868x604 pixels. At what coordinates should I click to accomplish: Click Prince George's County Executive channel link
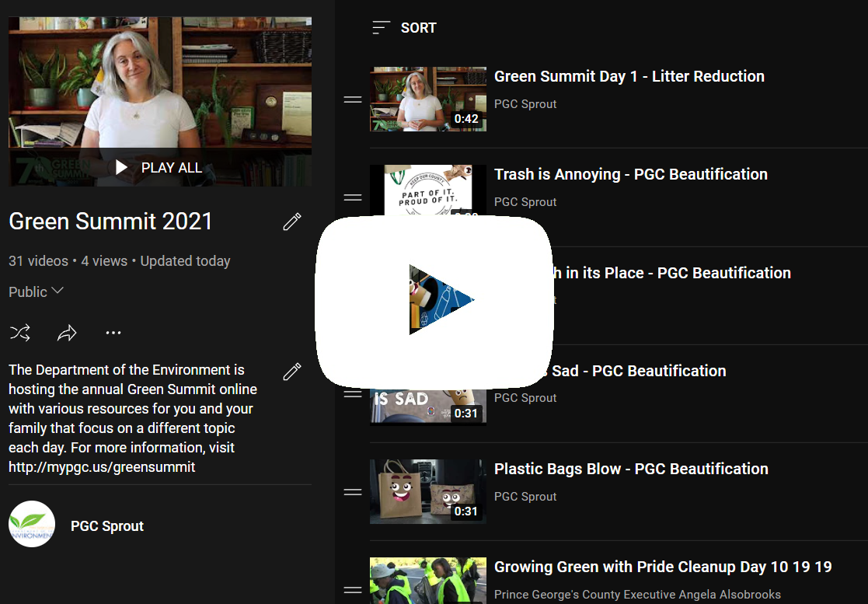(636, 595)
